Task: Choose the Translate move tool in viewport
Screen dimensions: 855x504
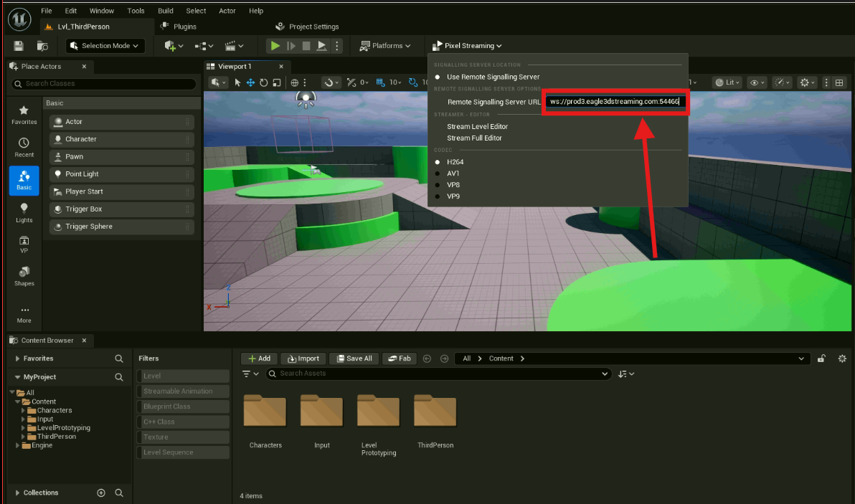Action: pyautogui.click(x=250, y=83)
